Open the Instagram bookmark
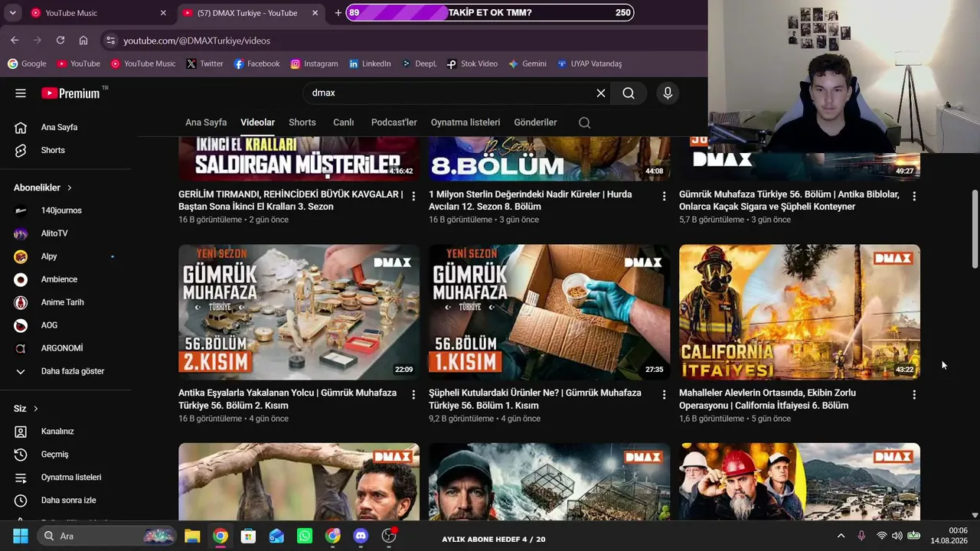 click(x=314, y=64)
